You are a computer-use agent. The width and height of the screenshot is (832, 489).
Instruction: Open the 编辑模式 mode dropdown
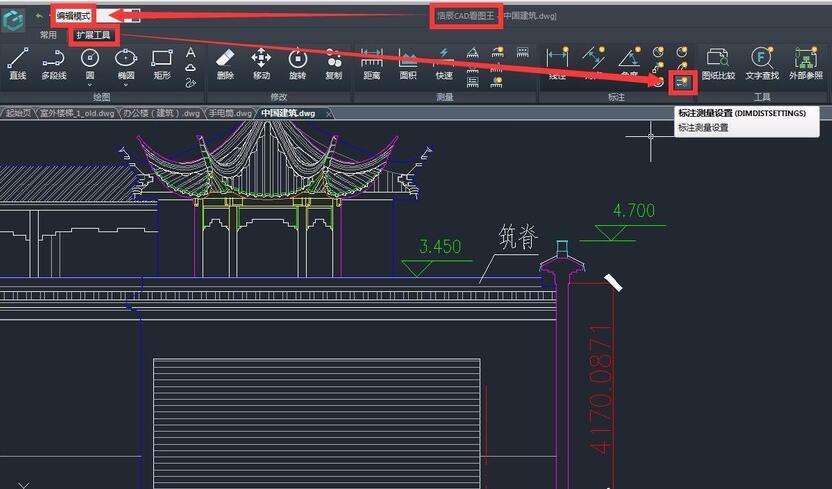point(134,16)
